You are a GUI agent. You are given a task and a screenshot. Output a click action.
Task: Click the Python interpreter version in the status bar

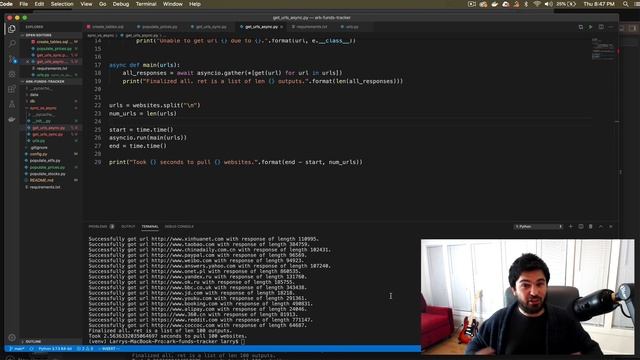55,349
